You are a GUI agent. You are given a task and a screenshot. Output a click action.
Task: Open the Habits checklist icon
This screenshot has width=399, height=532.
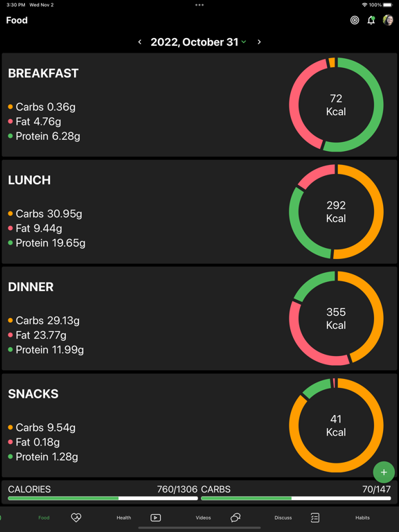[x=315, y=517]
